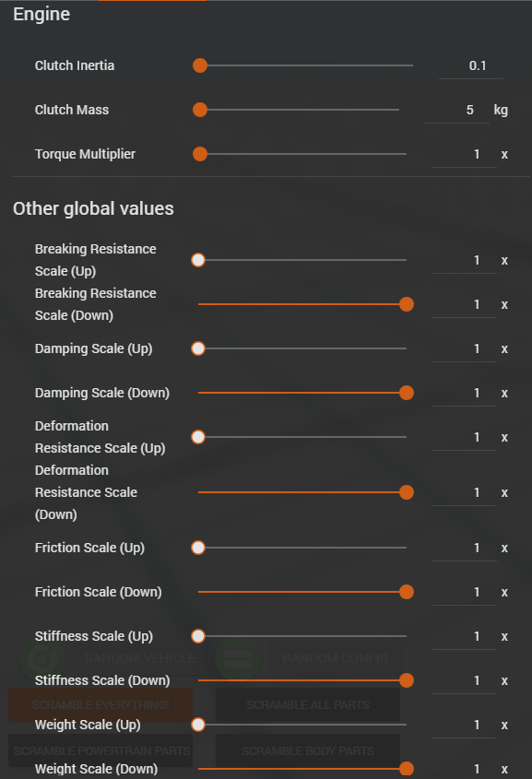
Task: Click the Random Config icon
Action: (238, 659)
